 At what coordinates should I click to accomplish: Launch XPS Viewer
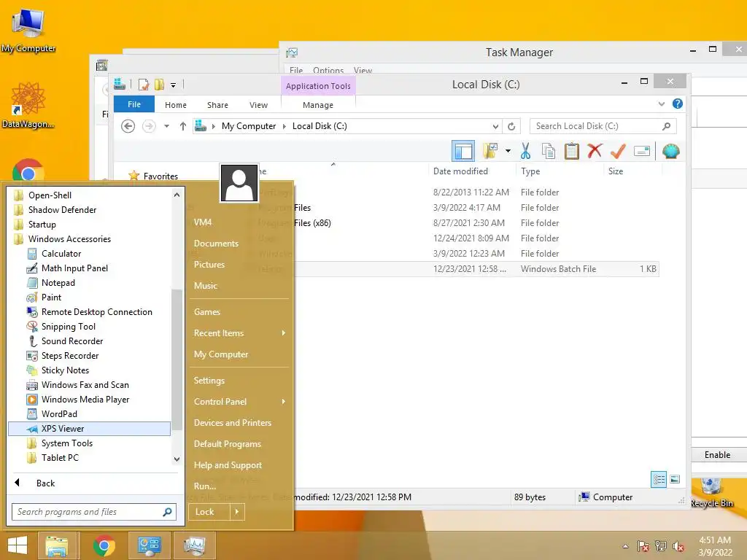tap(89, 429)
